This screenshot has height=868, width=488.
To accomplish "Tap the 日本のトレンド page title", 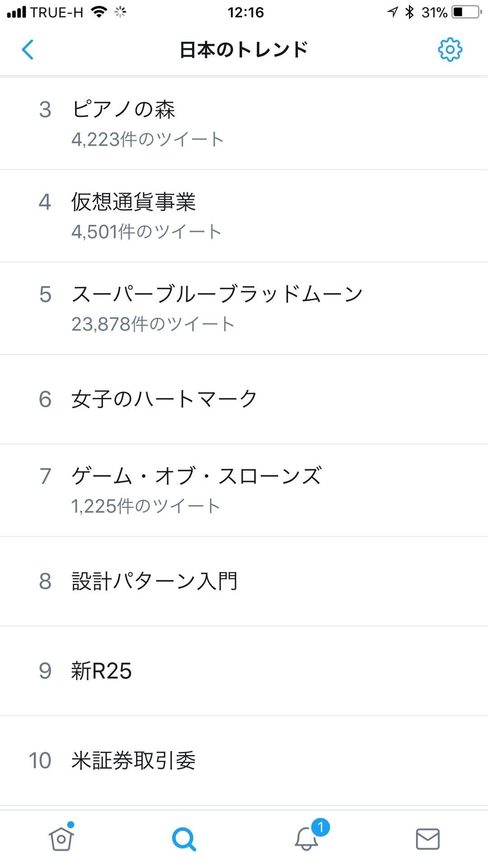I will (x=244, y=50).
